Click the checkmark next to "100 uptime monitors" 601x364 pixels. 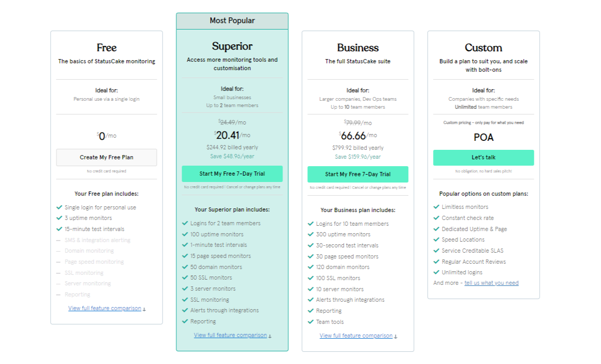(185, 234)
